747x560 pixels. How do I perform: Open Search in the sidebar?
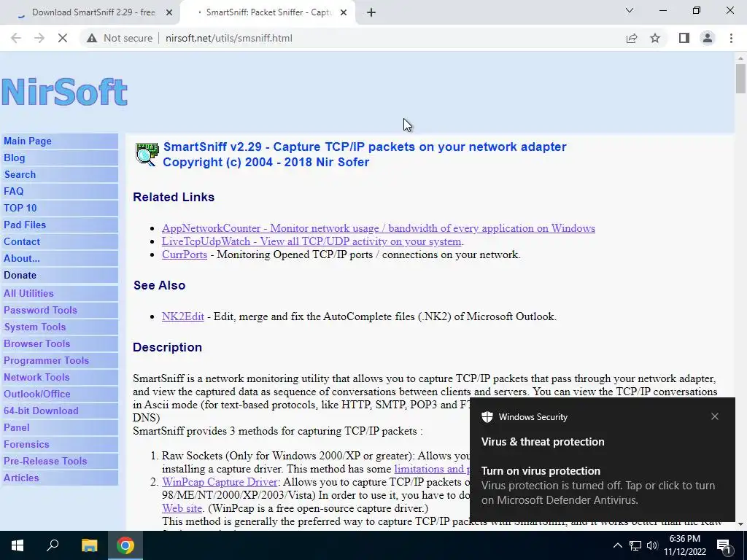click(60, 174)
